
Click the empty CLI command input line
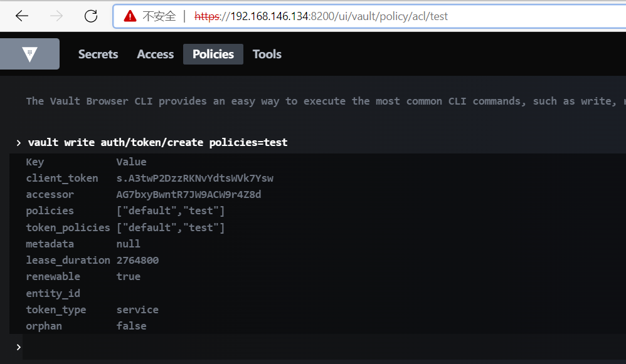pos(314,347)
